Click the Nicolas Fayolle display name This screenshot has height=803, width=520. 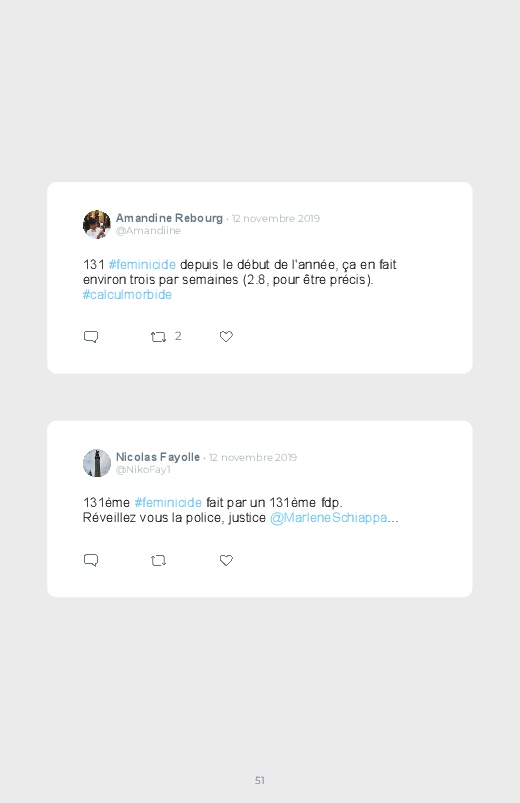(158, 457)
